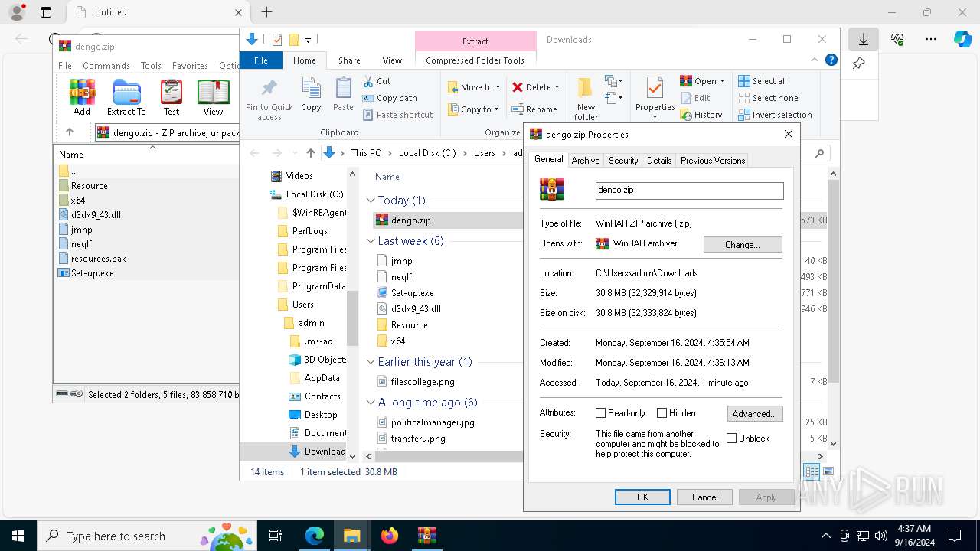The image size is (980, 551).
Task: Click Cut in the Clipboard group
Action: pos(377,81)
